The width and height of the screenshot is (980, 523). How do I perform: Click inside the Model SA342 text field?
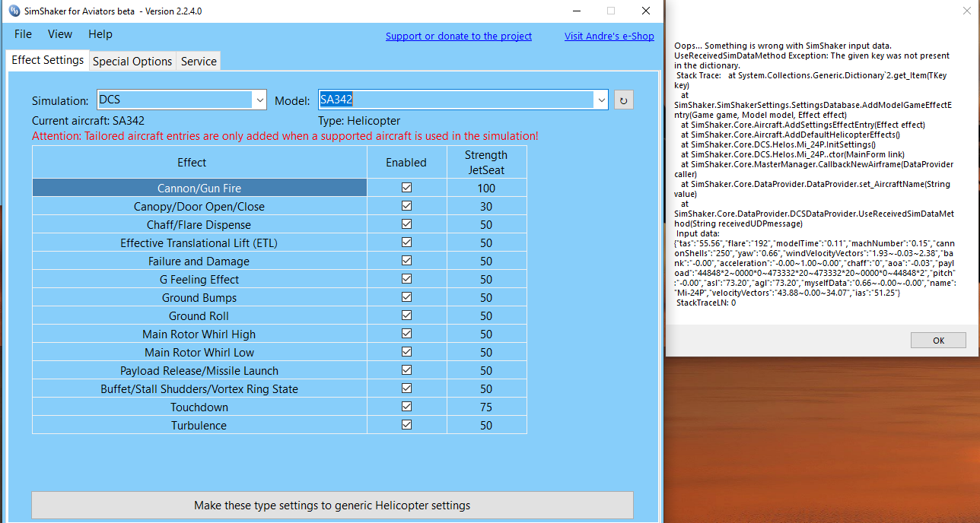[456, 100]
